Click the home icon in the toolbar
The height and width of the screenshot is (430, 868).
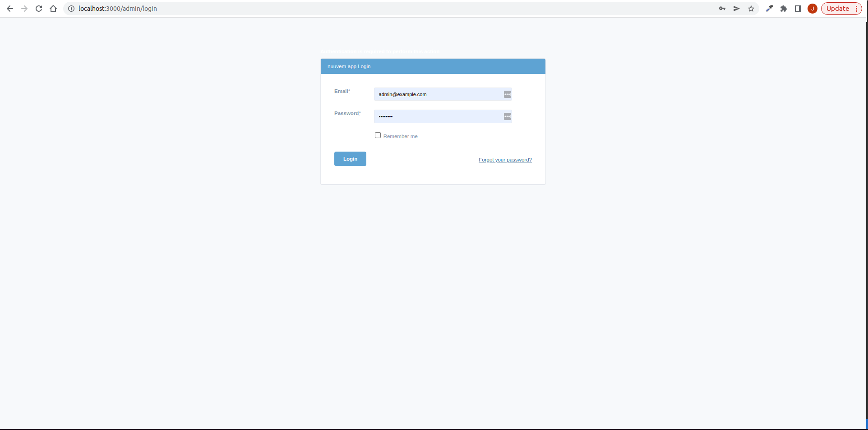click(x=53, y=8)
